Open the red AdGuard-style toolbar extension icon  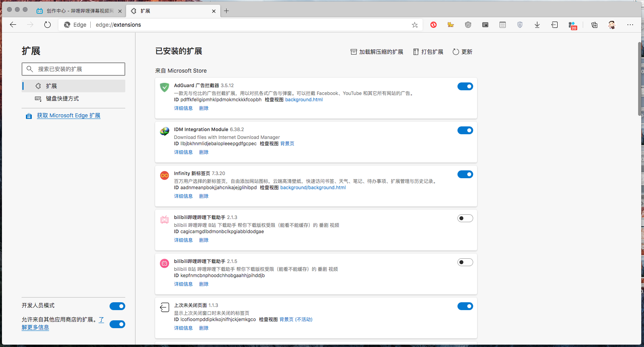tap(434, 25)
